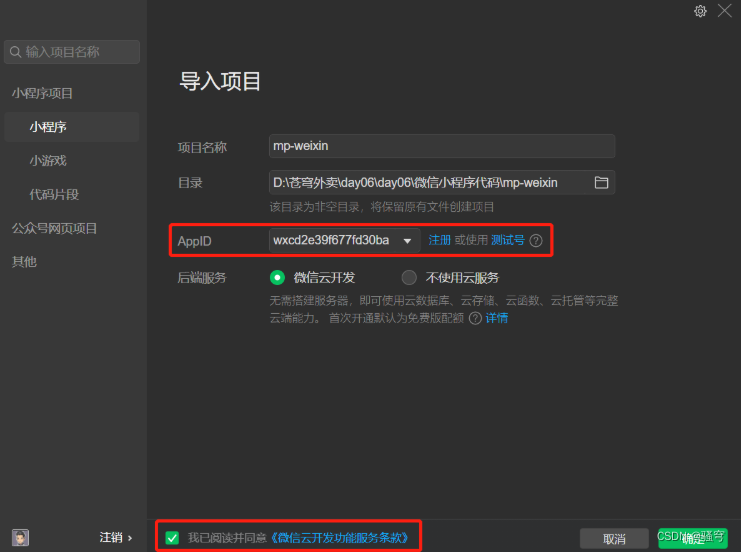Select the 微信云开发 radio button
Viewport: 741px width, 552px height.
[277, 277]
